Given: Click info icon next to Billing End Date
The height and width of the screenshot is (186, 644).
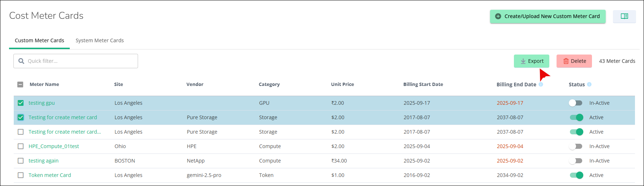Looking at the screenshot, I should (541, 85).
